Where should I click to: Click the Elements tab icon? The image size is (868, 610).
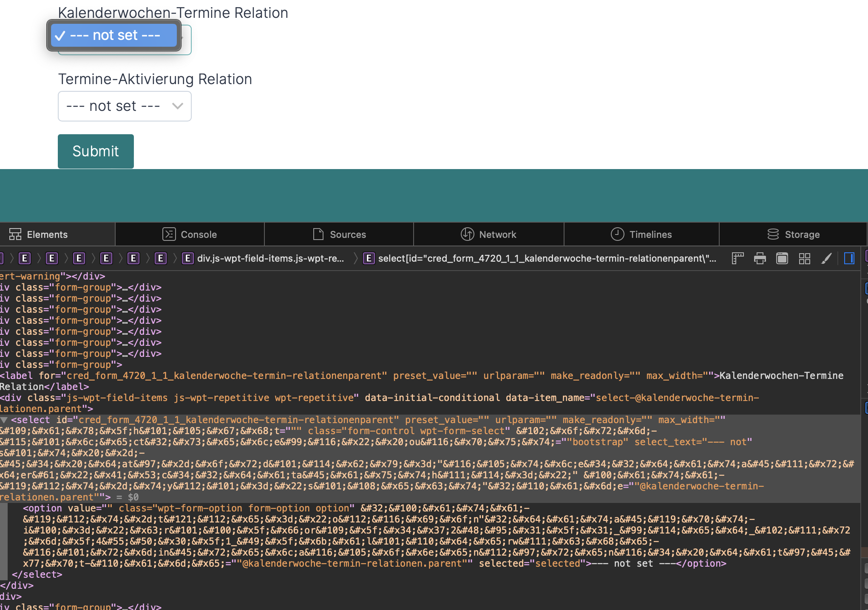15,234
